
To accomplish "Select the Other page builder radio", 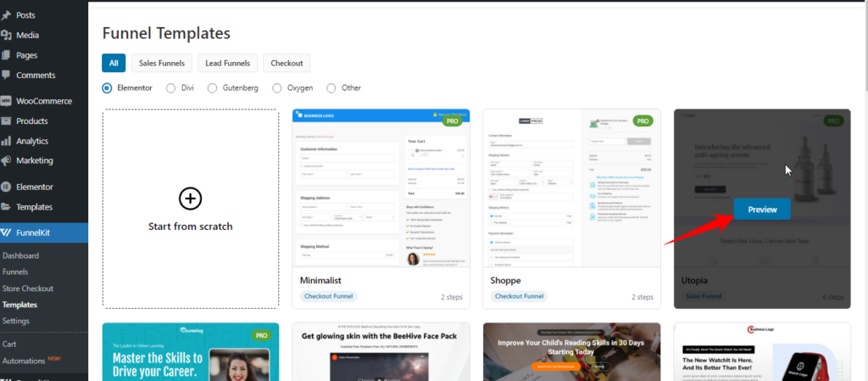I will click(331, 88).
